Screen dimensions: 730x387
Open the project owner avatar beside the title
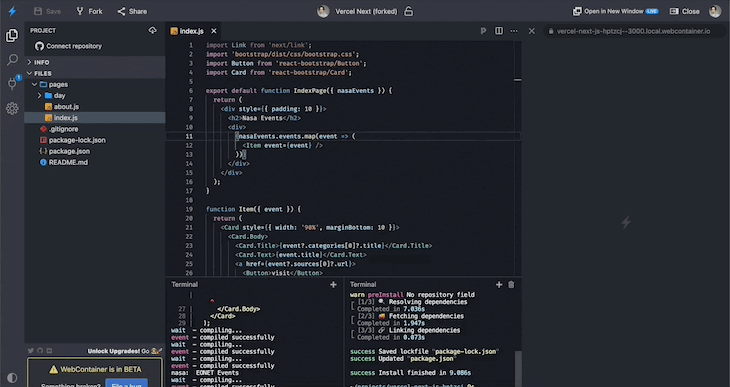tap(323, 11)
